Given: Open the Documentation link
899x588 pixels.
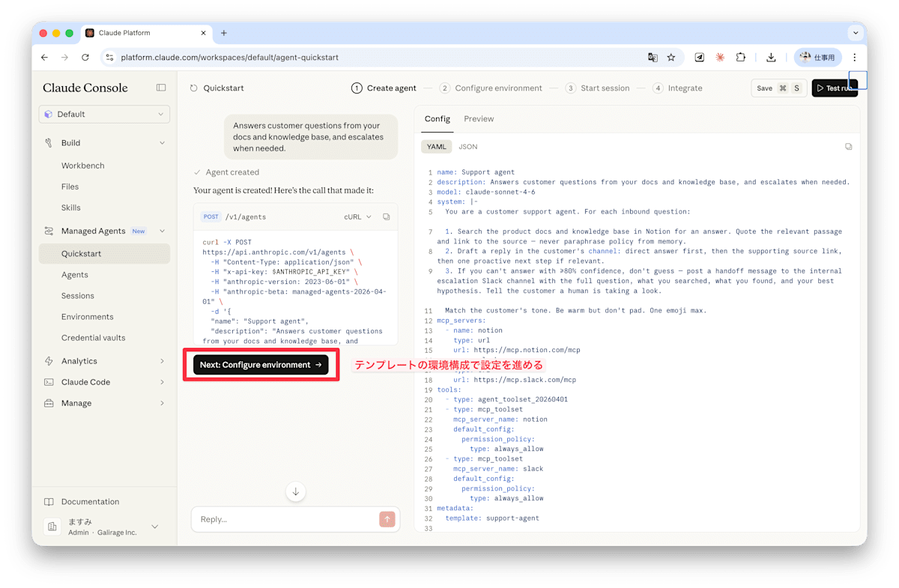Looking at the screenshot, I should pyautogui.click(x=90, y=502).
